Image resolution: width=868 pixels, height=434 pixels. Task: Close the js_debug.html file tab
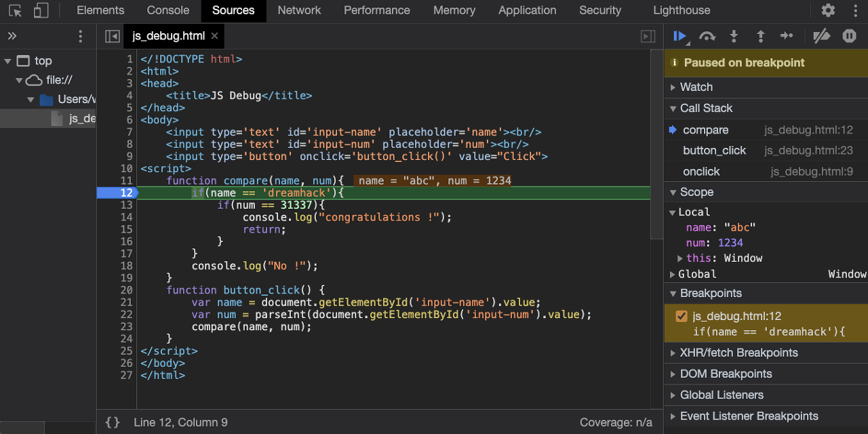click(x=214, y=36)
